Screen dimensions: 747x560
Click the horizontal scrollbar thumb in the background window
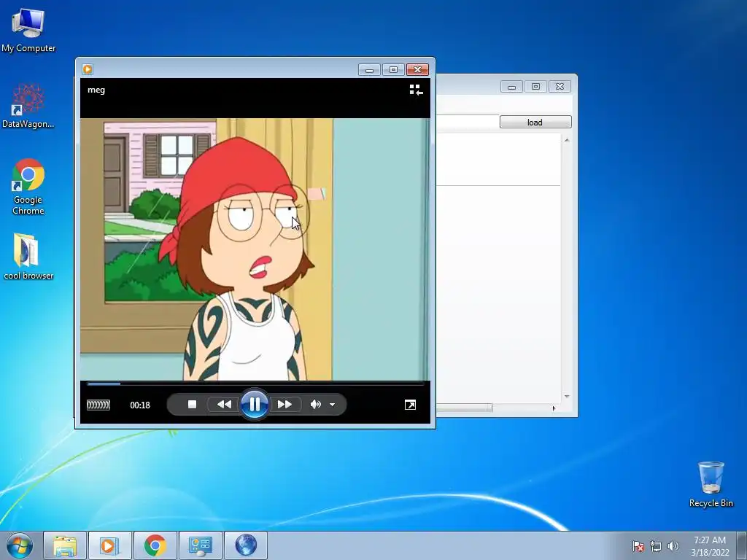(x=465, y=408)
